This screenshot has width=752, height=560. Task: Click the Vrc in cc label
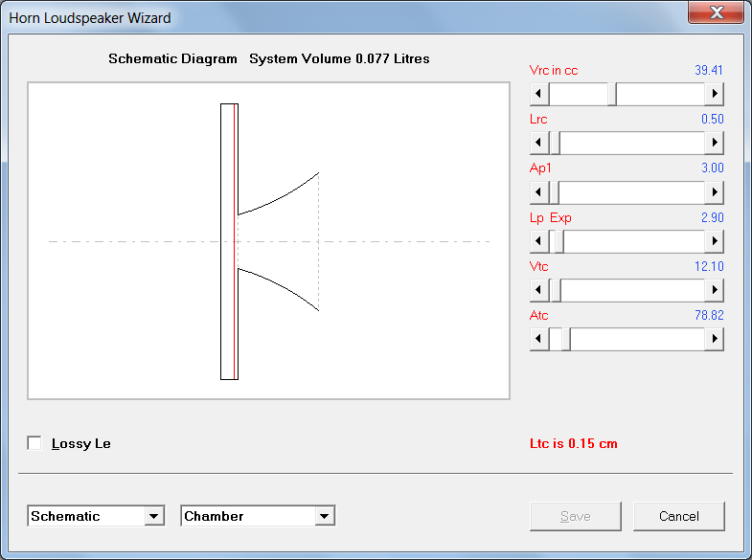554,71
